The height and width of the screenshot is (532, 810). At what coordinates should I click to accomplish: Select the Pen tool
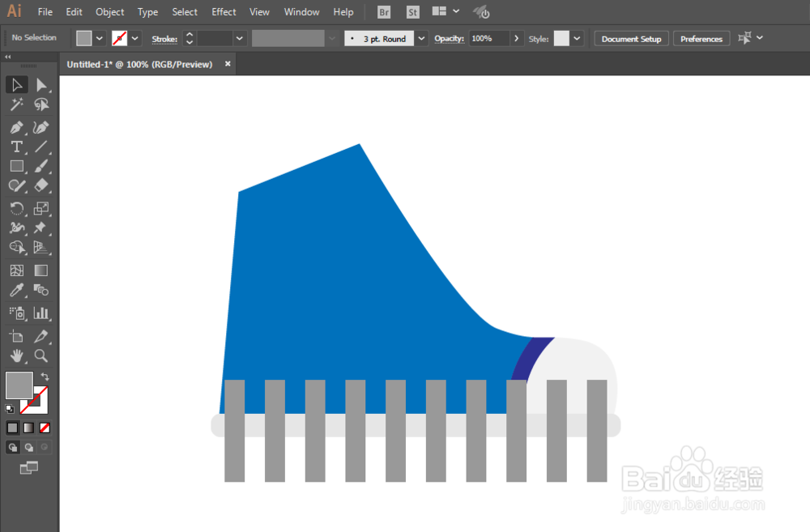(16, 127)
